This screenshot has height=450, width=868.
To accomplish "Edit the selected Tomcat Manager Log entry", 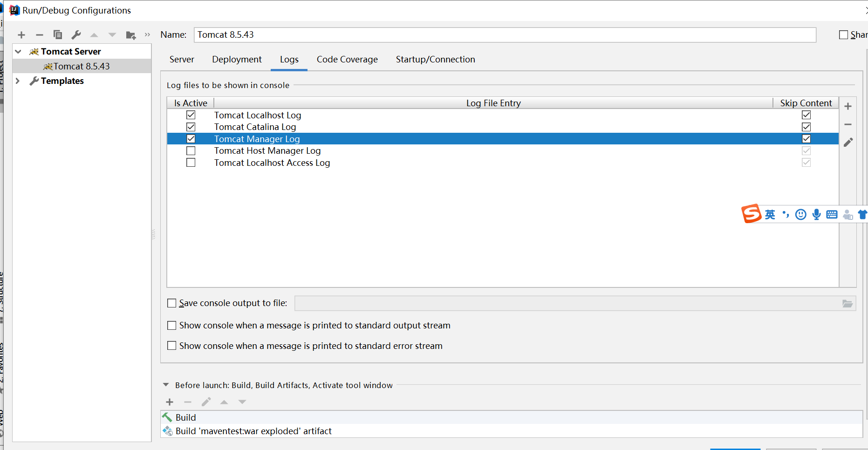I will coord(848,142).
